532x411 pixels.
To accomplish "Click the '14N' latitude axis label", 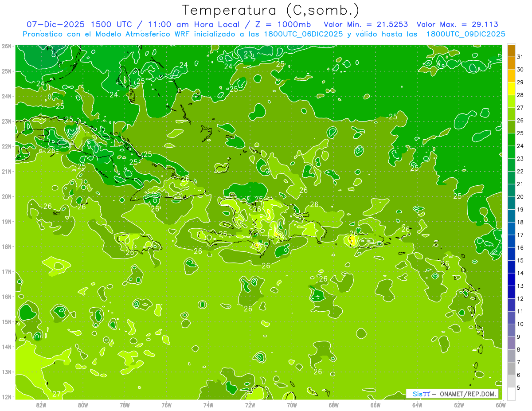I will coord(6,347).
